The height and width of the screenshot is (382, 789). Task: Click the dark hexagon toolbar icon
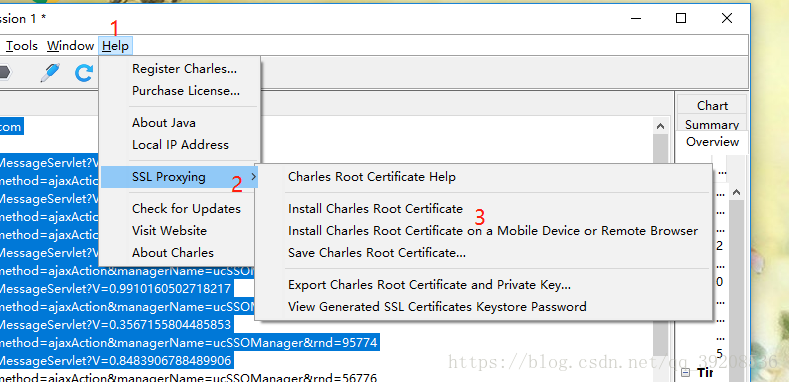point(5,72)
